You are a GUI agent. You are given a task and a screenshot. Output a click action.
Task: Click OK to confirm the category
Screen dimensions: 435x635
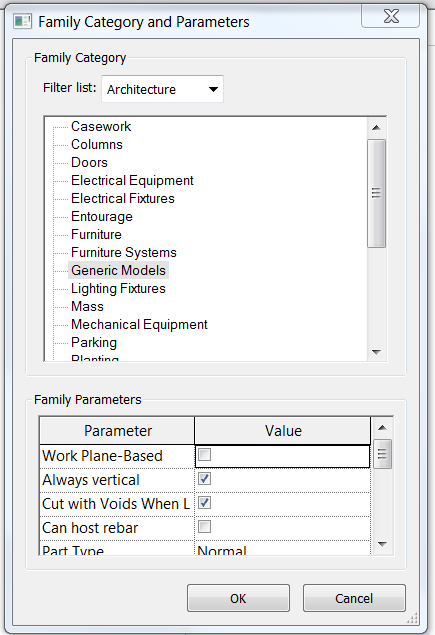click(238, 598)
